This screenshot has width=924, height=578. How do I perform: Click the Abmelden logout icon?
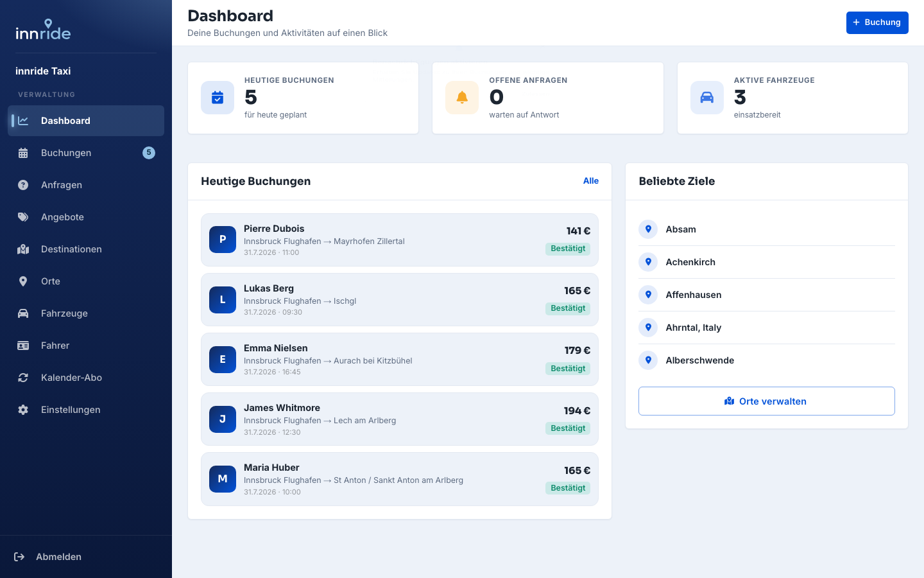[x=19, y=557]
